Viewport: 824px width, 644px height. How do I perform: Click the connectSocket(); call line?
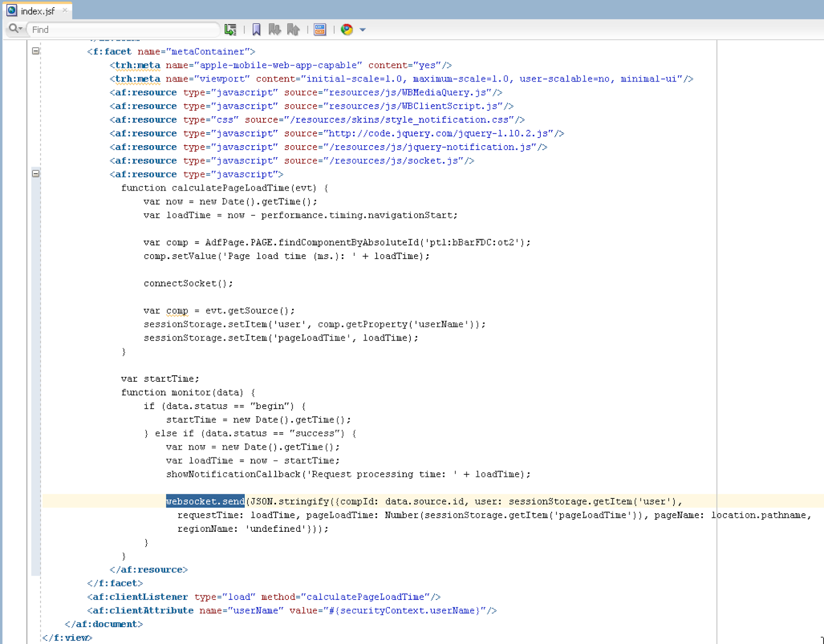click(188, 283)
